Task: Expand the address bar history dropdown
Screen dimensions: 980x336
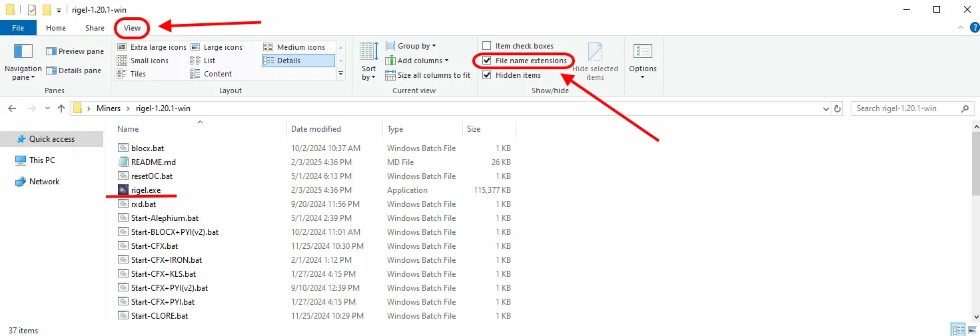Action: click(826, 108)
